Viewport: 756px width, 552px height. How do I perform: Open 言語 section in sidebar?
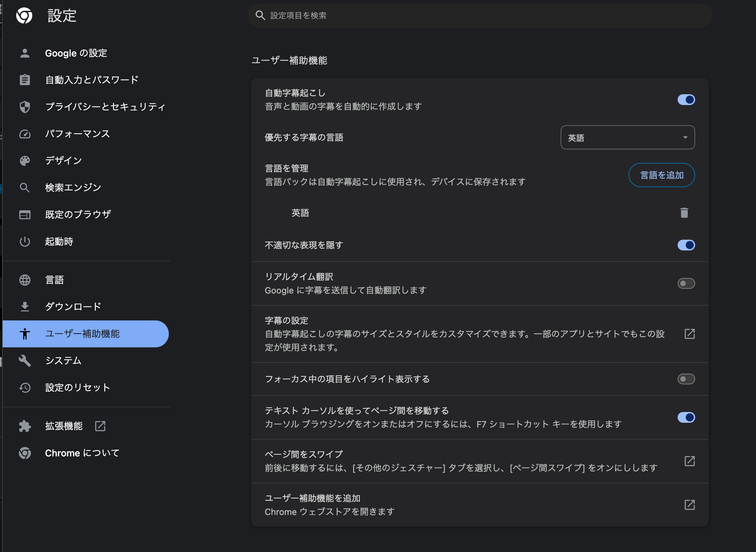click(86, 280)
